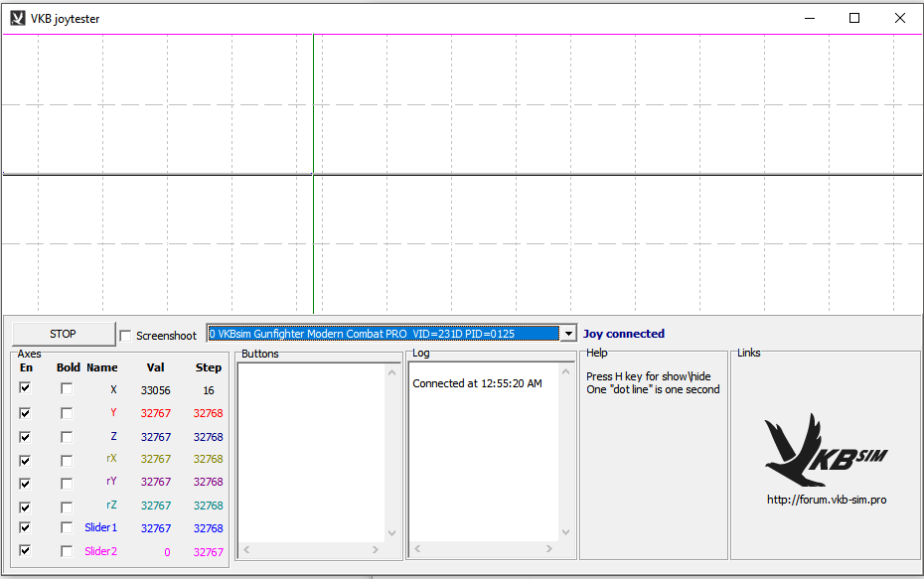Disable the Slider2 En checkbox
Viewport: 924px width, 579px height.
pyautogui.click(x=25, y=551)
